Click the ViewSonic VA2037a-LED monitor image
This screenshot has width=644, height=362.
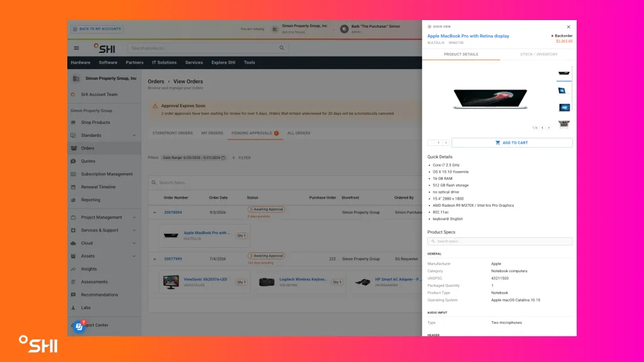(x=171, y=282)
